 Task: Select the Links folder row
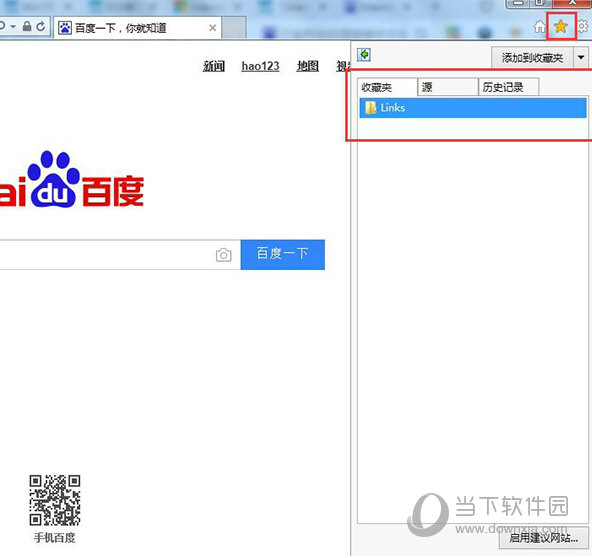tap(473, 108)
